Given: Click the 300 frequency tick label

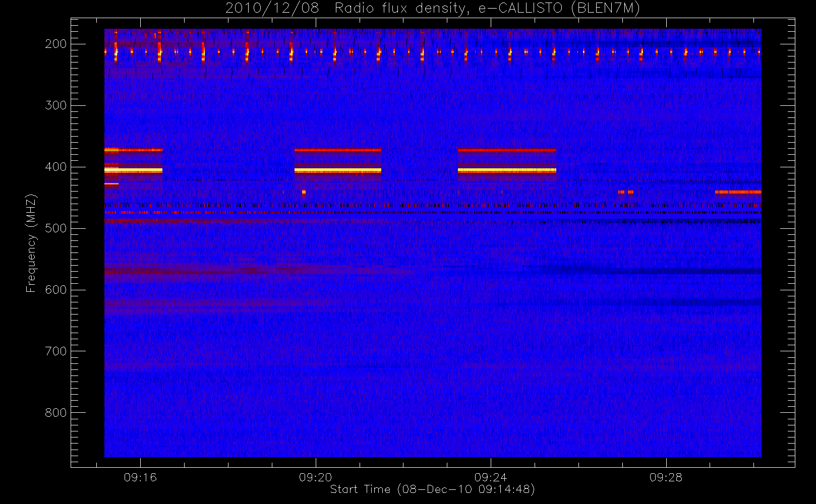Looking at the screenshot, I should [x=56, y=105].
